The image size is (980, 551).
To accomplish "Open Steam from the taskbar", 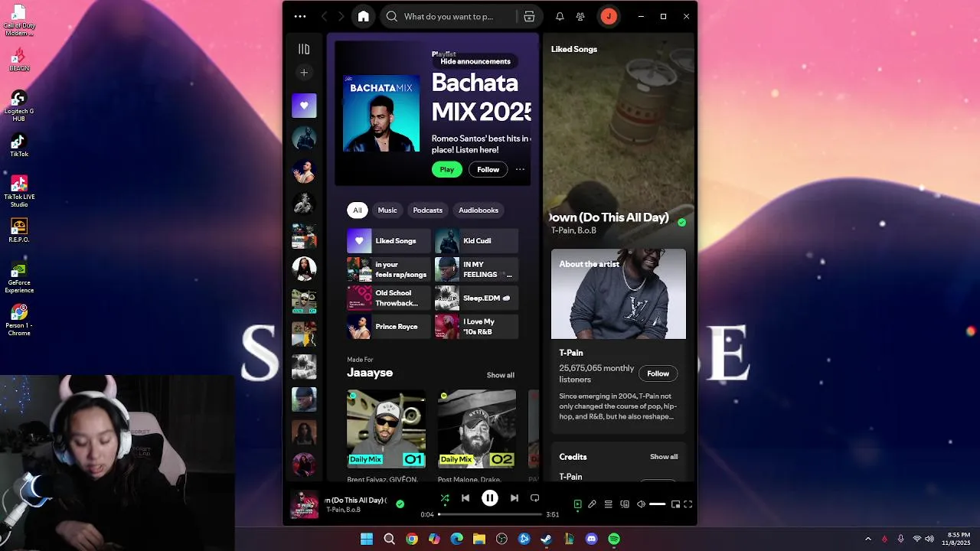I will tap(547, 539).
